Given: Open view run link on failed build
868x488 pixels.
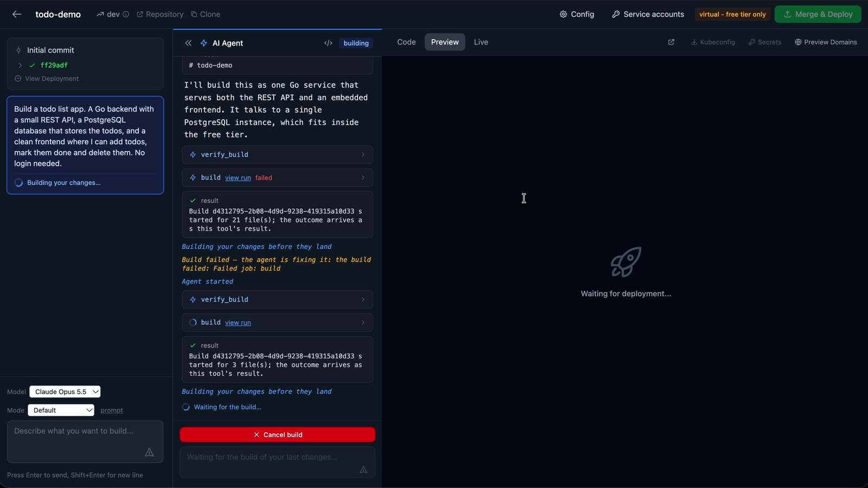Looking at the screenshot, I should tap(238, 178).
